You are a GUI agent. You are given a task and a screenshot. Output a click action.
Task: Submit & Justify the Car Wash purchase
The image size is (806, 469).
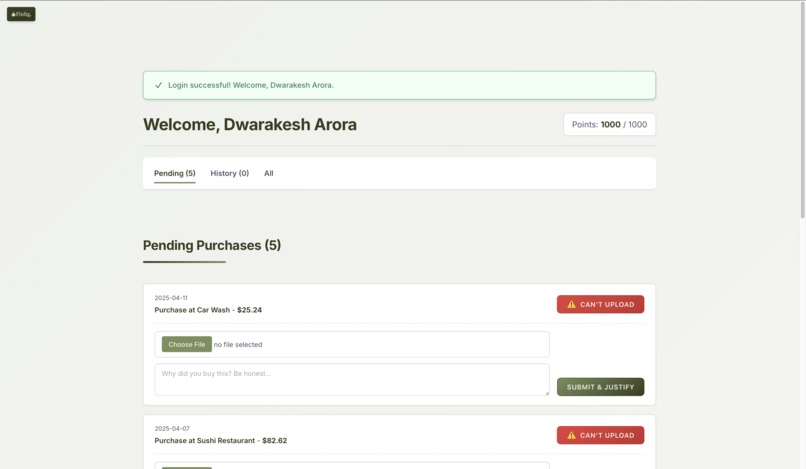click(600, 387)
